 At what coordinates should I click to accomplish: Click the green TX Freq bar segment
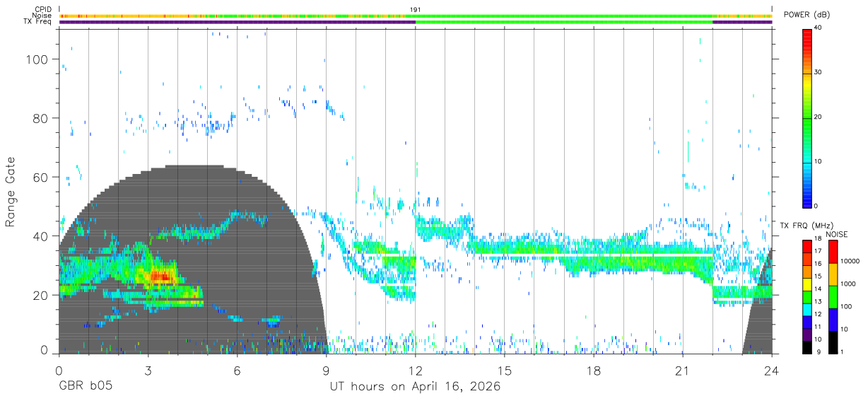[564, 22]
